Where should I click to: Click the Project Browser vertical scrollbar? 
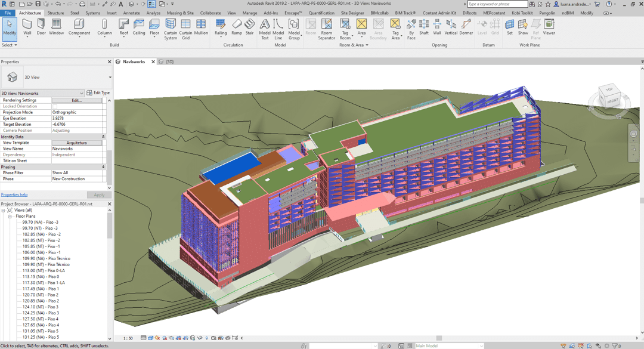(110, 226)
